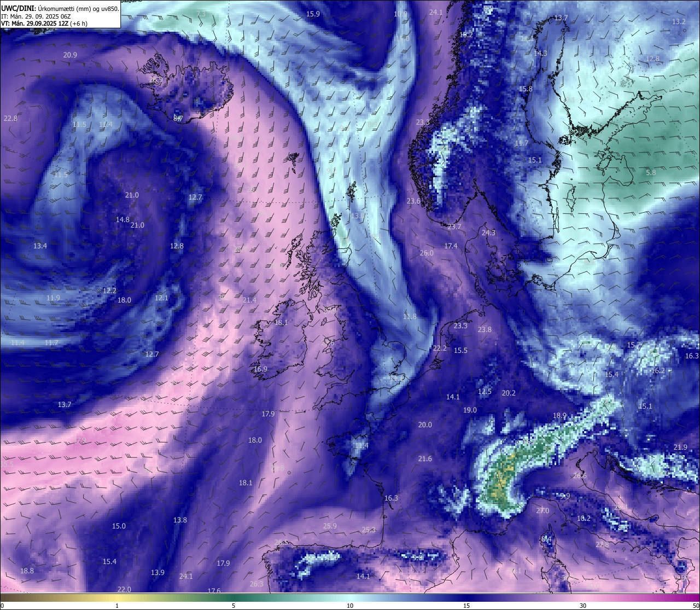The height and width of the screenshot is (610, 700).
Task: Click the 22.8 value on the map
Action: pyautogui.click(x=10, y=119)
